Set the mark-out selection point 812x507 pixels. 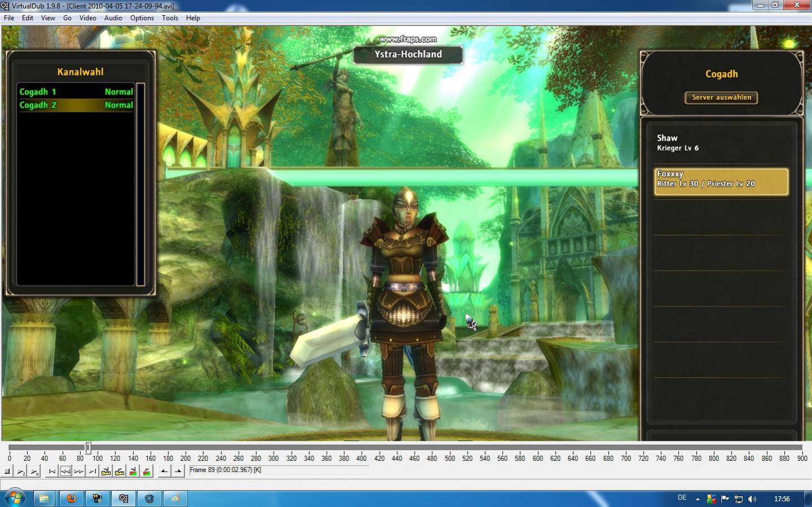[178, 471]
